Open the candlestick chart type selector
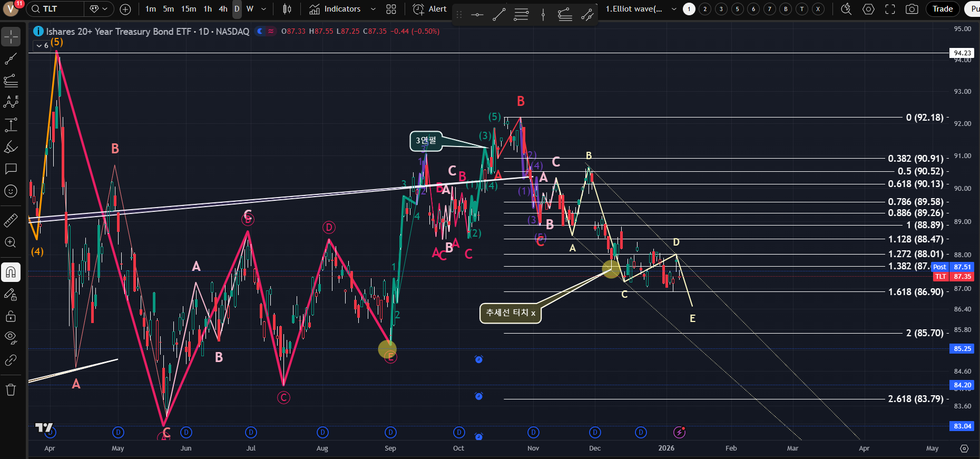 [x=287, y=9]
